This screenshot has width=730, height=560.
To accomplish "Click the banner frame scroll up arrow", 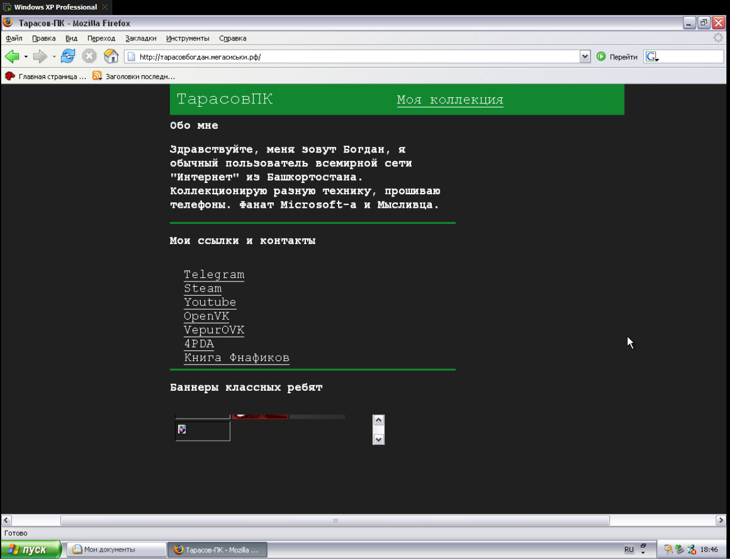I will point(378,420).
